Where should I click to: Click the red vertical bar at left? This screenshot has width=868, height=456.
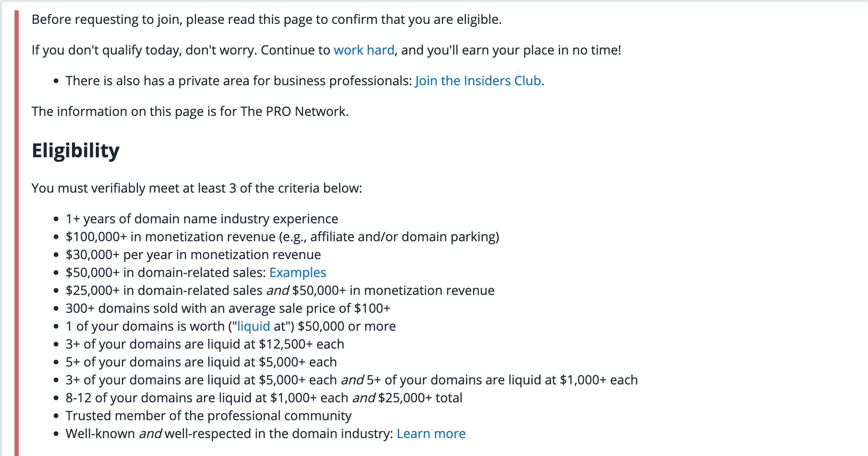17,233
